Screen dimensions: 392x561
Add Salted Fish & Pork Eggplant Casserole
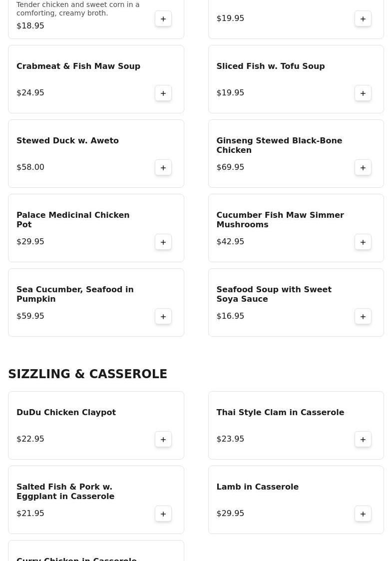(163, 514)
